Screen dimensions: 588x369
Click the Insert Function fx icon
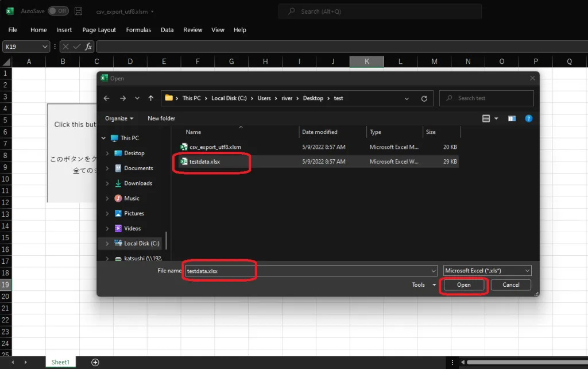point(88,47)
